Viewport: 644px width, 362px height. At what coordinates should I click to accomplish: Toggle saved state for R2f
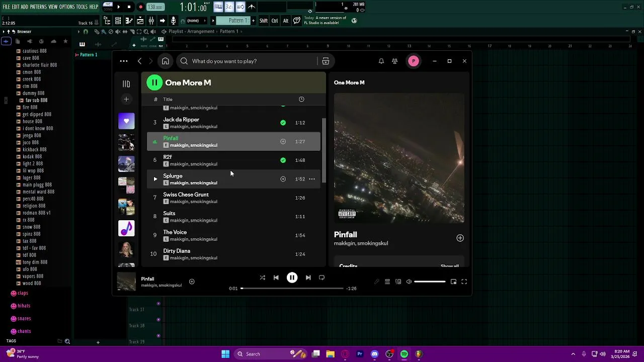point(283,160)
